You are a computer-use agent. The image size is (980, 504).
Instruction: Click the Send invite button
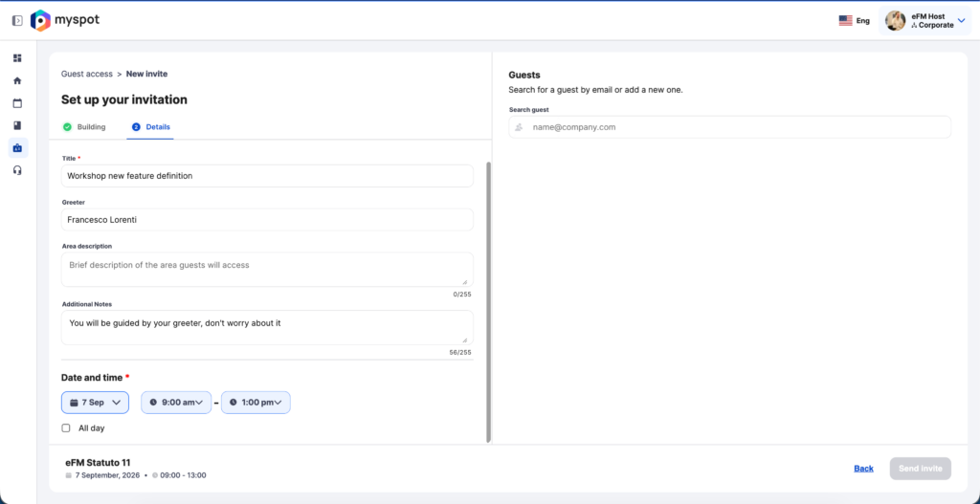click(x=921, y=469)
